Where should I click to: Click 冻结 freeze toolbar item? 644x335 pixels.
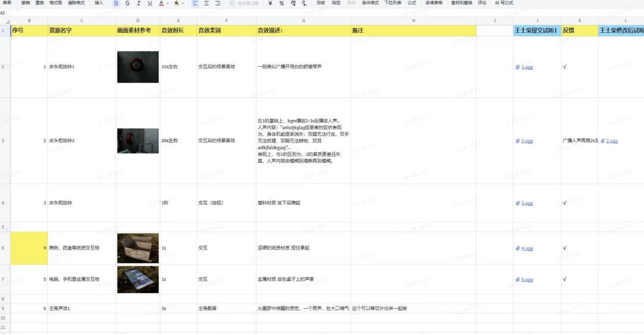320,3
